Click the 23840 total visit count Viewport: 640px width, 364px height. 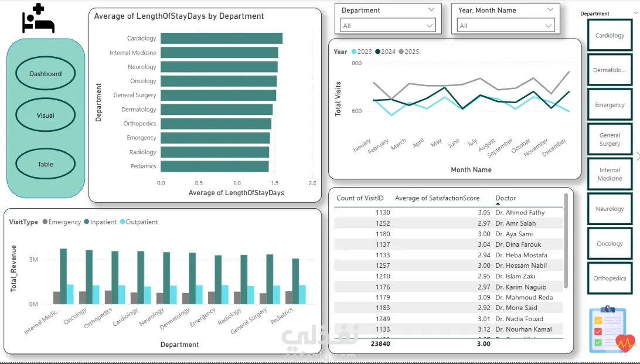380,343
